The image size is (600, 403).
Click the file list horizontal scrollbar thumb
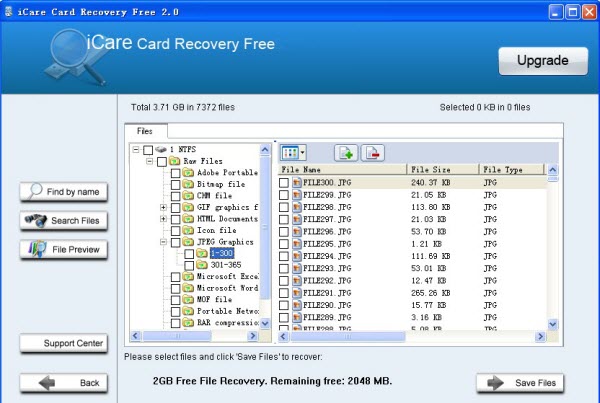tap(347, 337)
